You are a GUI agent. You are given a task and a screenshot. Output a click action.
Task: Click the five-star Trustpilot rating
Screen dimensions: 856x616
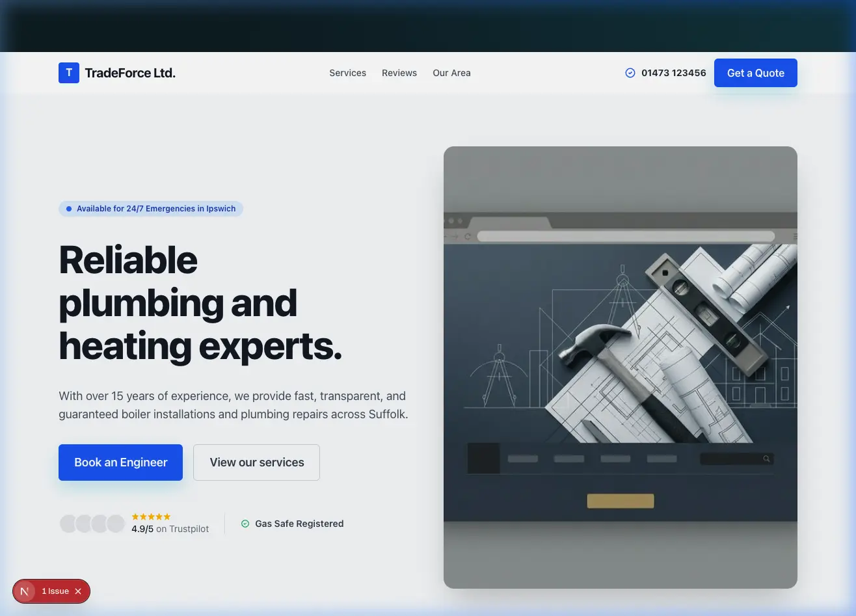pos(151,516)
